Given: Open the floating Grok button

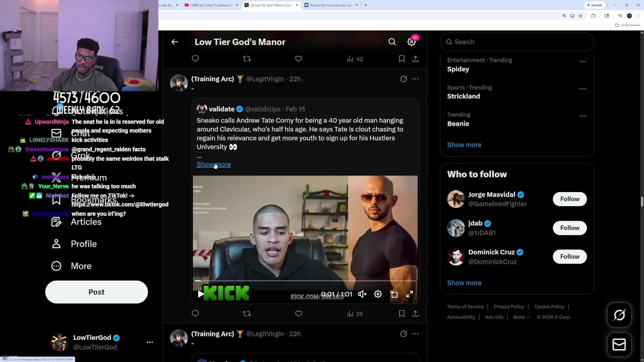Looking at the screenshot, I should coord(619,315).
